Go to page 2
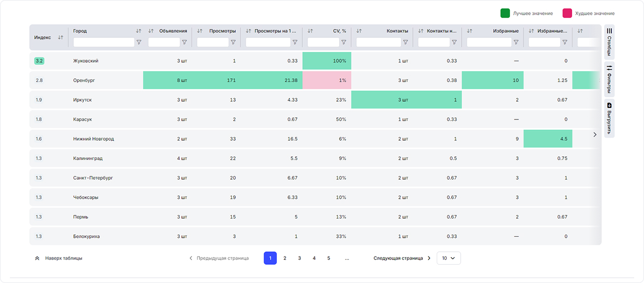Screen dimensions: 644x283 point(285,258)
